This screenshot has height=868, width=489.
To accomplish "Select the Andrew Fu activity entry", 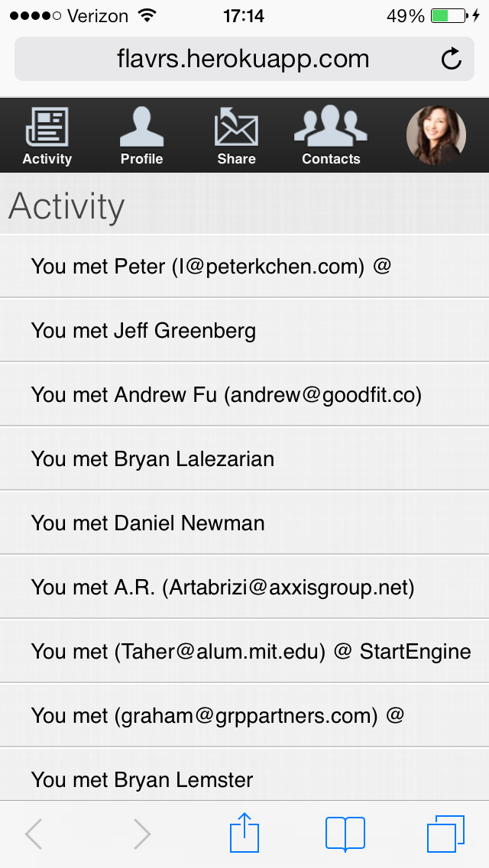I will click(x=244, y=395).
